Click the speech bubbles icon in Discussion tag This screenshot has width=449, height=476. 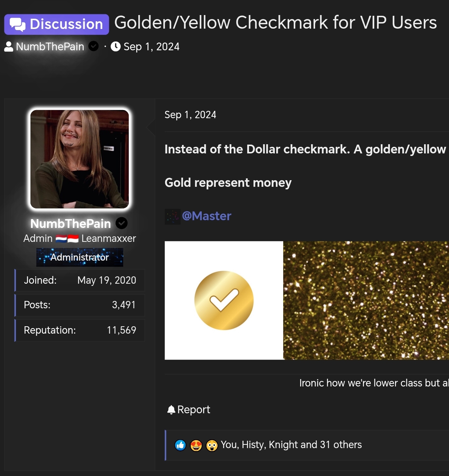pos(18,25)
